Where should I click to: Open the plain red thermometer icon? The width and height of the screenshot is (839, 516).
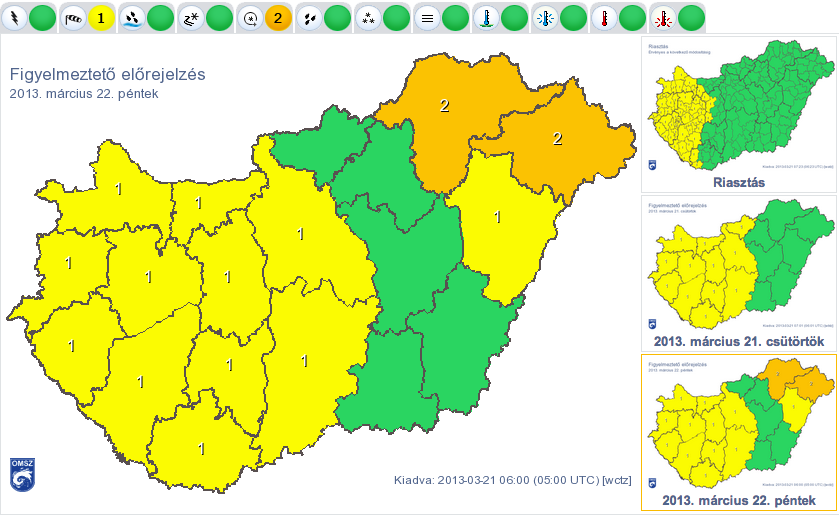pyautogui.click(x=604, y=17)
